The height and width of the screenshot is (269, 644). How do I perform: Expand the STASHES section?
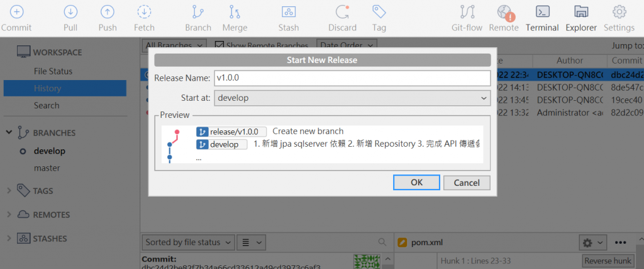tap(9, 239)
